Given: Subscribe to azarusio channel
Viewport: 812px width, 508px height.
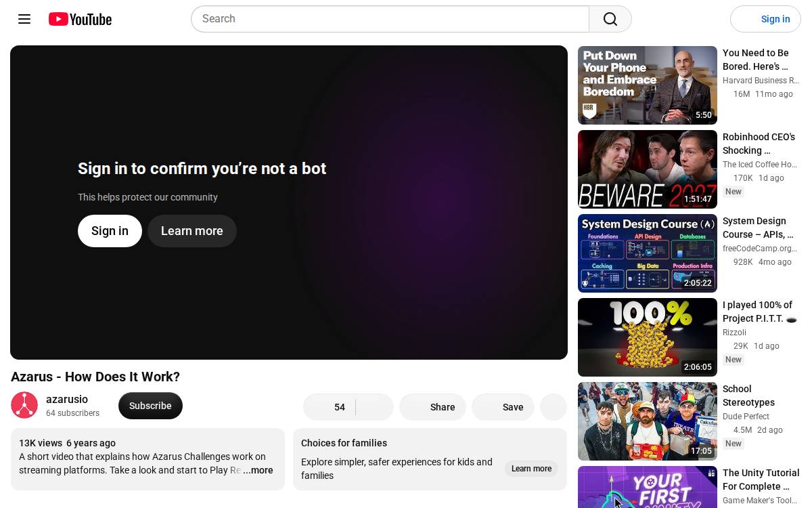Looking at the screenshot, I should tap(150, 406).
